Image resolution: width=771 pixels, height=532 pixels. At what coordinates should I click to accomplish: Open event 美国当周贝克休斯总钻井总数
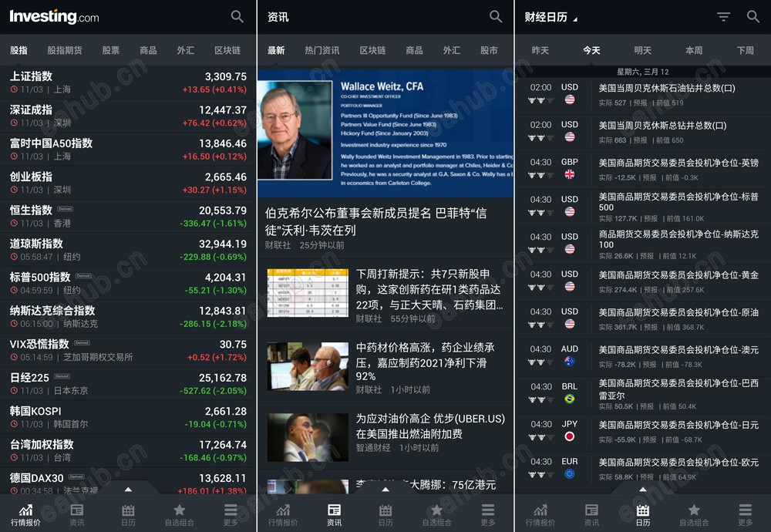(643, 133)
